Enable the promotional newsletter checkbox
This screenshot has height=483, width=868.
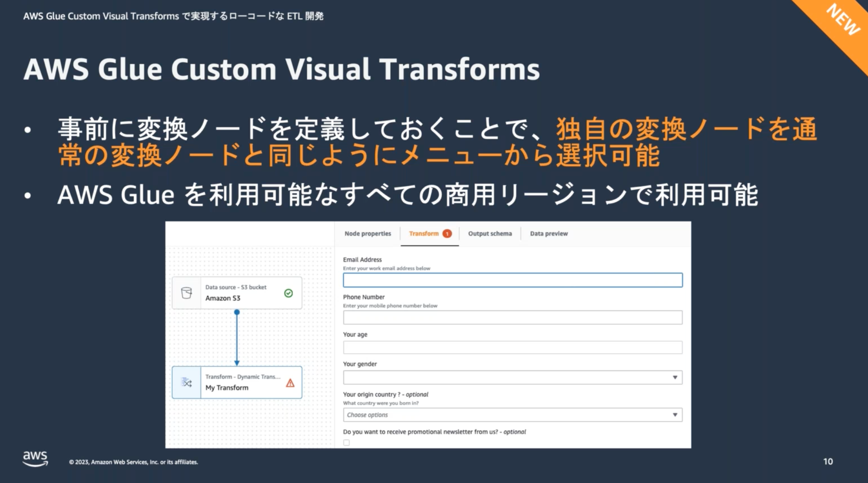click(346, 442)
